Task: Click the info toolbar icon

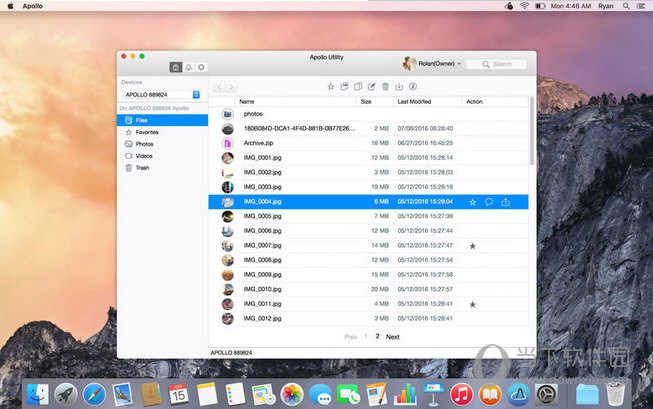Action: (413, 87)
